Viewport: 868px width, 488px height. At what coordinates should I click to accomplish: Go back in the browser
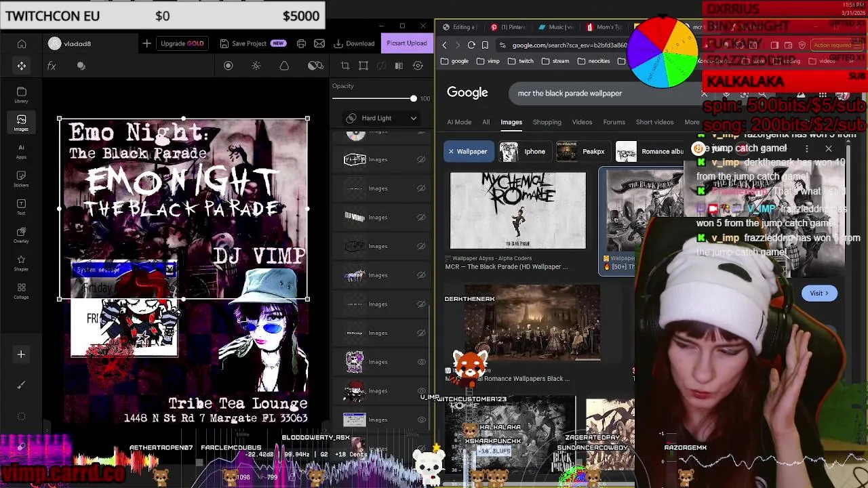444,45
